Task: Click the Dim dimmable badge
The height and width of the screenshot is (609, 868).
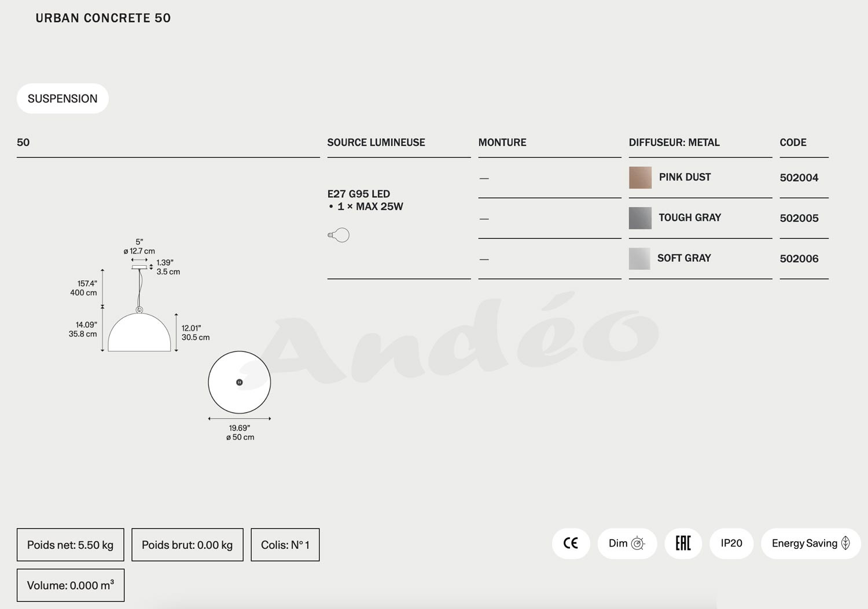Action: click(627, 543)
